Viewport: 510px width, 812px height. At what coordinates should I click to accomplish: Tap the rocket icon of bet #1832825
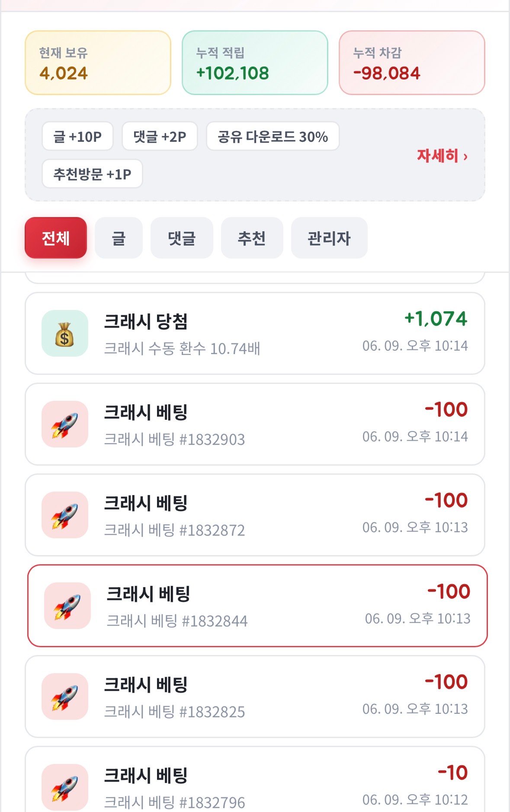[65, 697]
